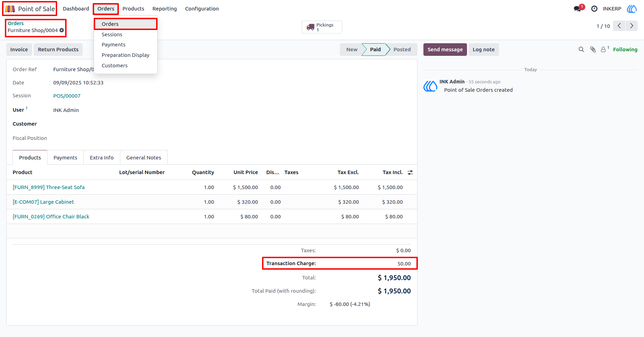Open the Office Chair Black product link
Screen dimensions: 644x337
click(x=51, y=217)
